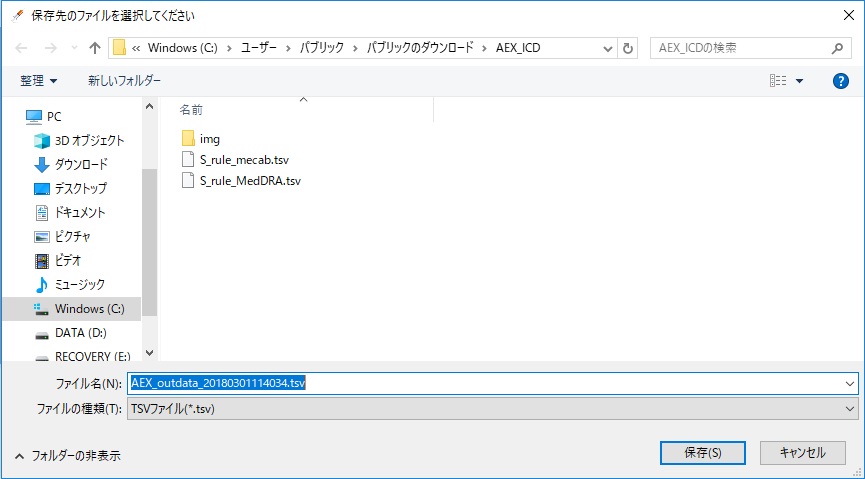Click the S_rule_mecab.tsv file icon
865x479 pixels.
coord(188,160)
